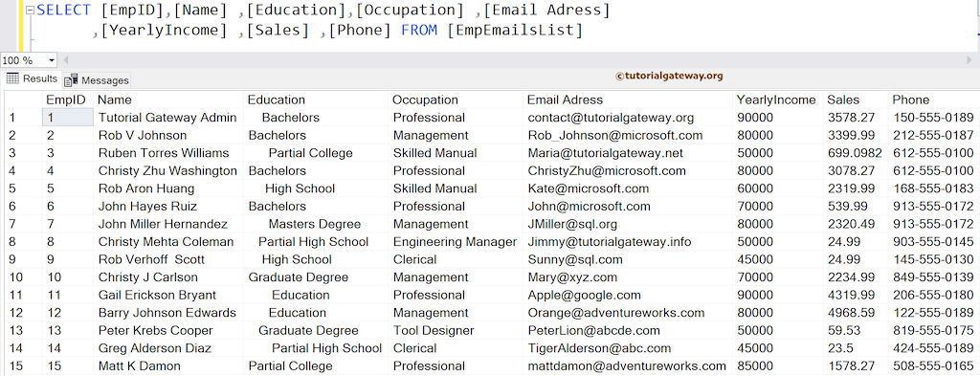This screenshot has height=376, width=980.
Task: Click the Rob_Johnson@microsoft.com email cell
Action: [x=628, y=135]
